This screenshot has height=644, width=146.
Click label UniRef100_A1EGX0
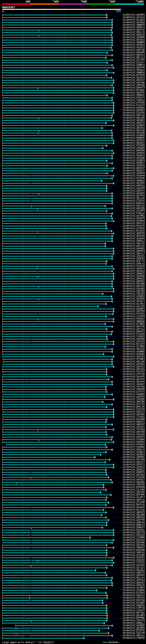tap(134, 268)
